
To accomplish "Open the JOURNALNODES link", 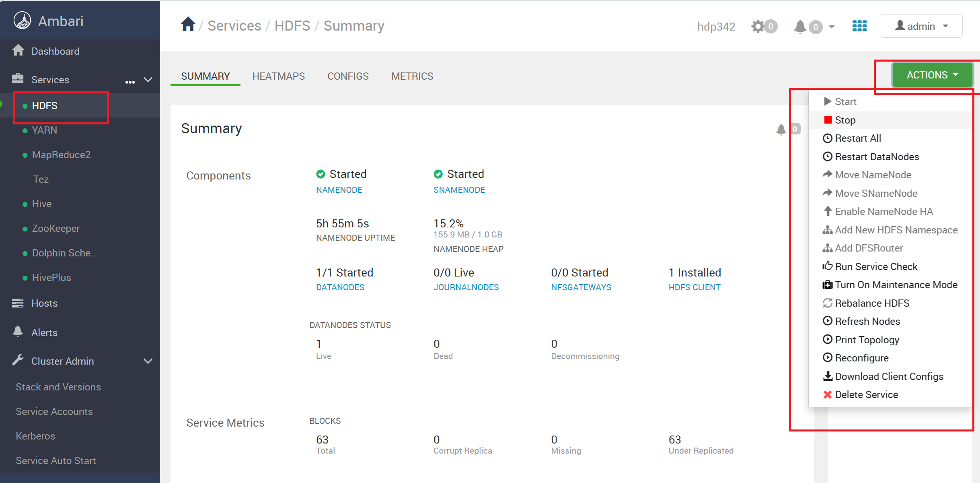I will (466, 287).
